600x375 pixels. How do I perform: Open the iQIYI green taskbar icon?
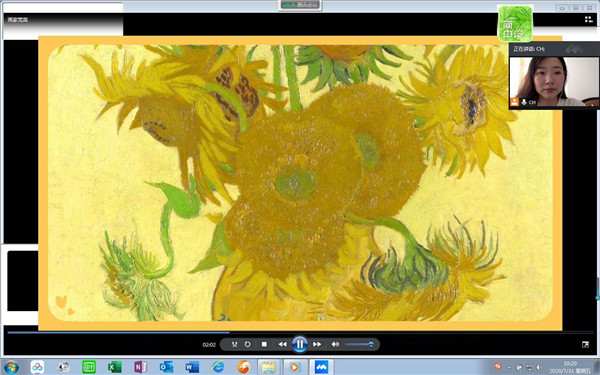(89, 367)
